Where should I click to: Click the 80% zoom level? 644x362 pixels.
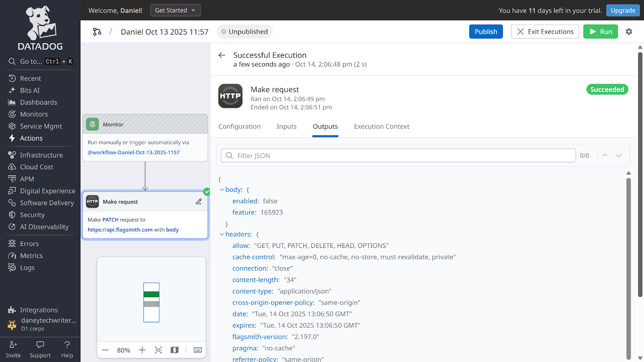[124, 350]
